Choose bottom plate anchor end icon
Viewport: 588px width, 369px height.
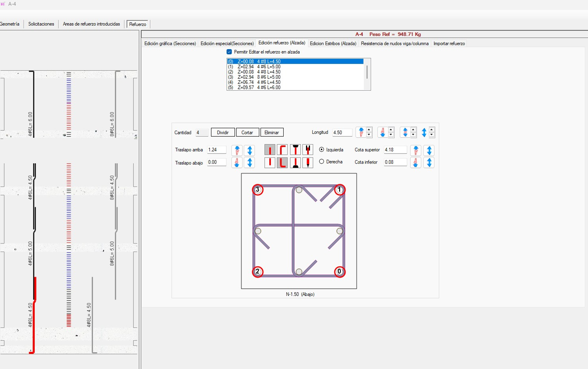[x=295, y=163]
